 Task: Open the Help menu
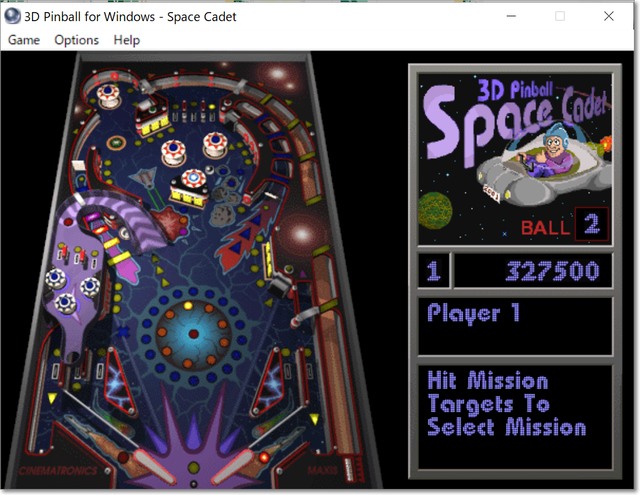127,40
